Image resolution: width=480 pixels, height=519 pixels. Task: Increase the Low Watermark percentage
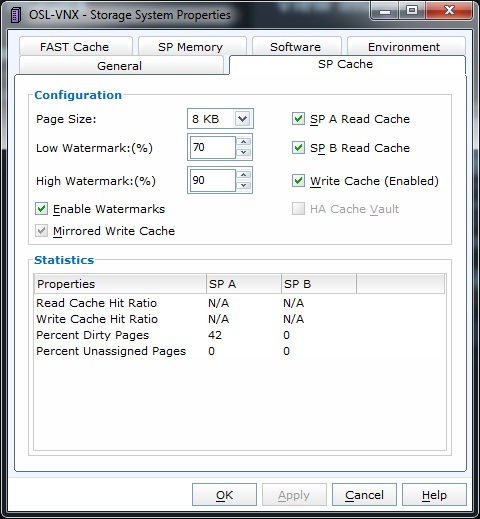coord(244,142)
